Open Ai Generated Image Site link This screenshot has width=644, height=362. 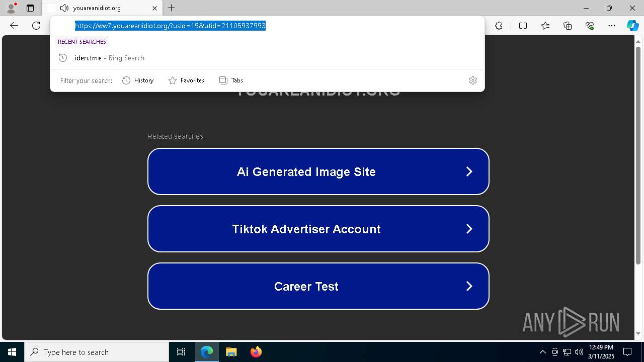(318, 171)
